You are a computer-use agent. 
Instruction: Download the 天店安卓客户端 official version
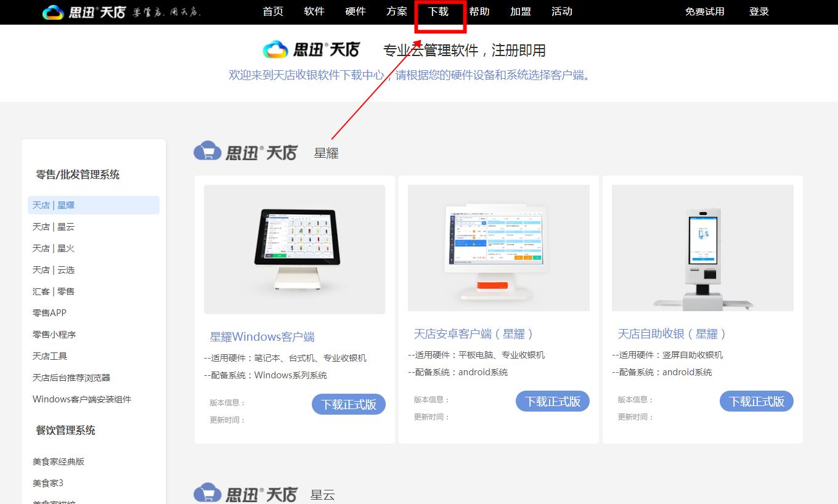coord(552,401)
